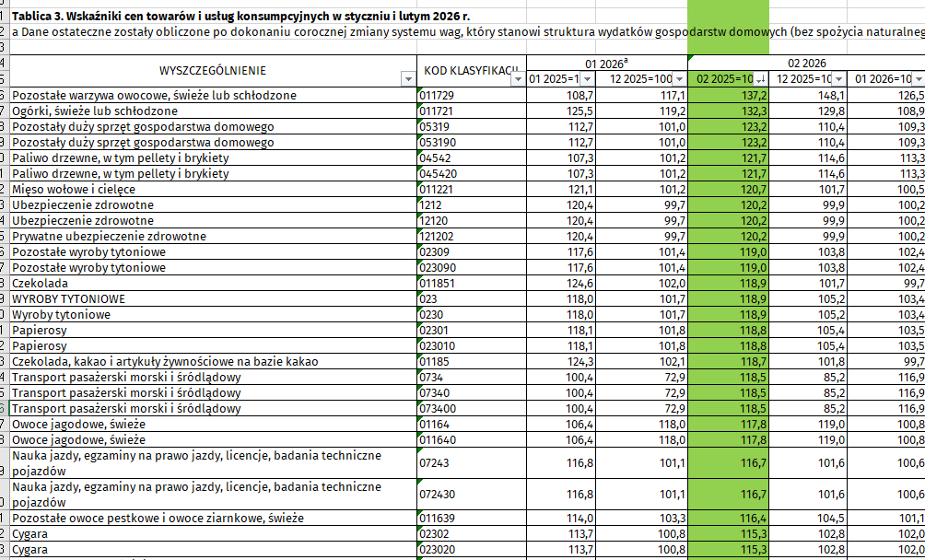
Task: Select green cell 116,4 in row 011639
Action: 729,519
